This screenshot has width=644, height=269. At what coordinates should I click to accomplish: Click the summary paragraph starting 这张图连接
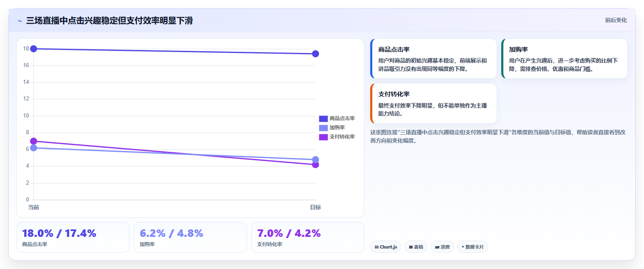click(498, 136)
